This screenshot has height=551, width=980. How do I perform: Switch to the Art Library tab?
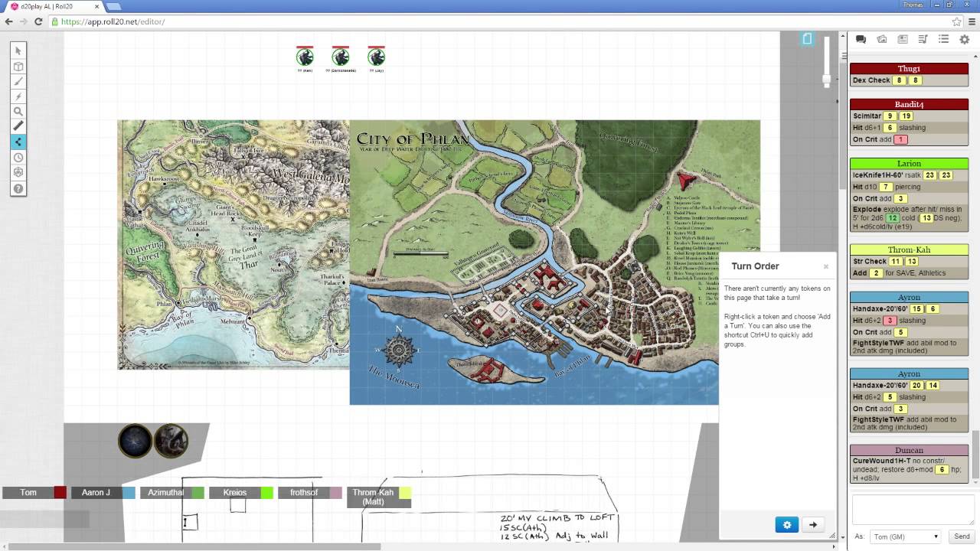click(x=882, y=40)
